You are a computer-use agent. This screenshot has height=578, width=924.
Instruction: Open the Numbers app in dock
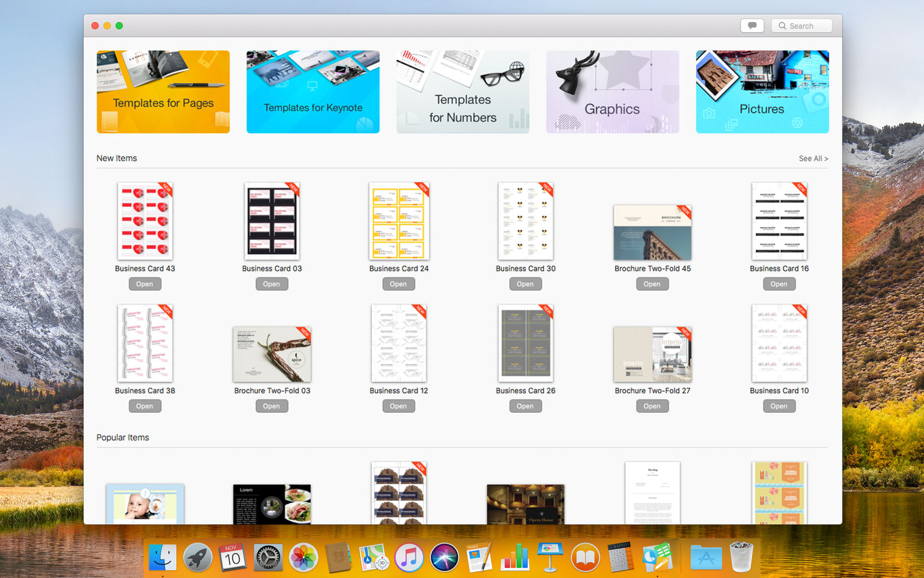(x=515, y=558)
